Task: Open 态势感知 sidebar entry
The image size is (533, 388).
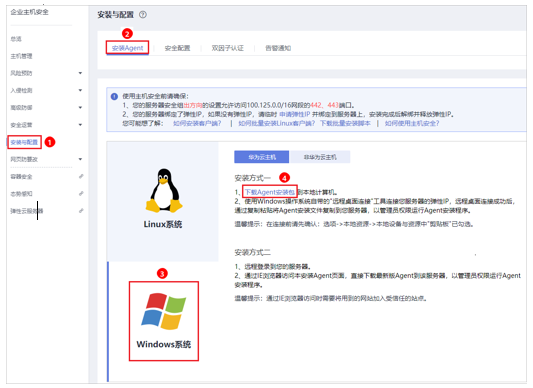Action: 21,193
